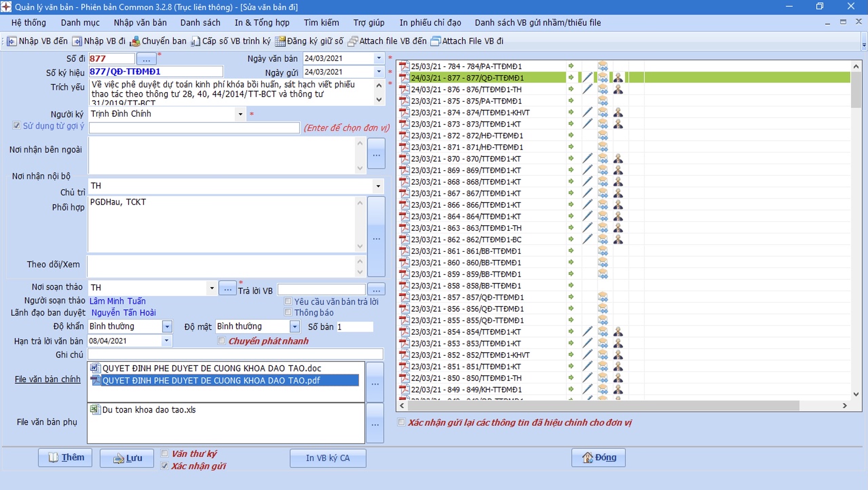
Task: Click In VB ký CA button
Action: (x=328, y=458)
